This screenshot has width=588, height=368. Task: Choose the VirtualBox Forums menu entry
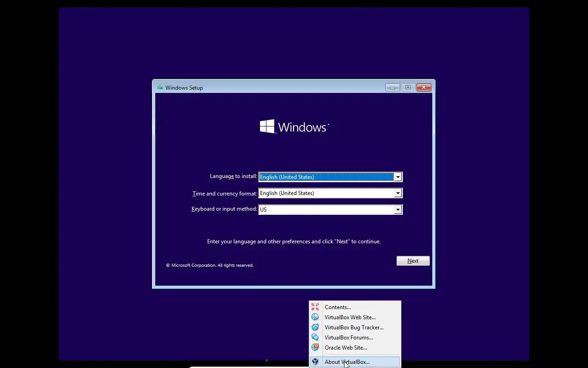tap(355, 338)
